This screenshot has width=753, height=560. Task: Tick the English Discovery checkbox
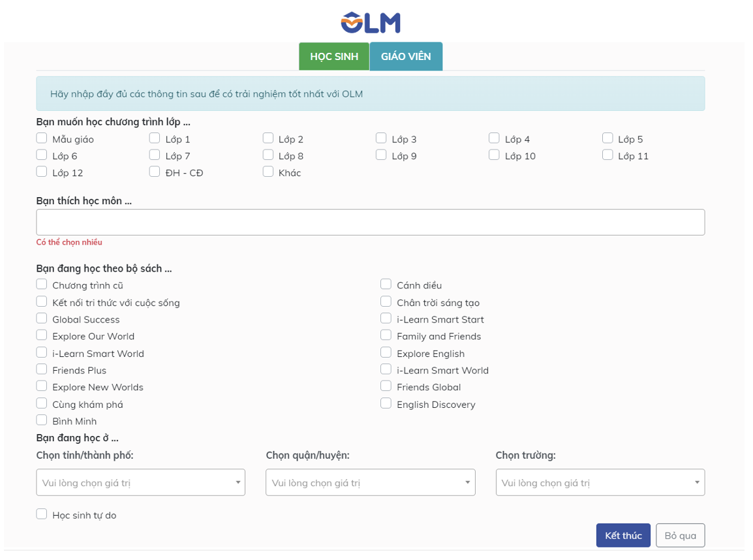point(386,404)
